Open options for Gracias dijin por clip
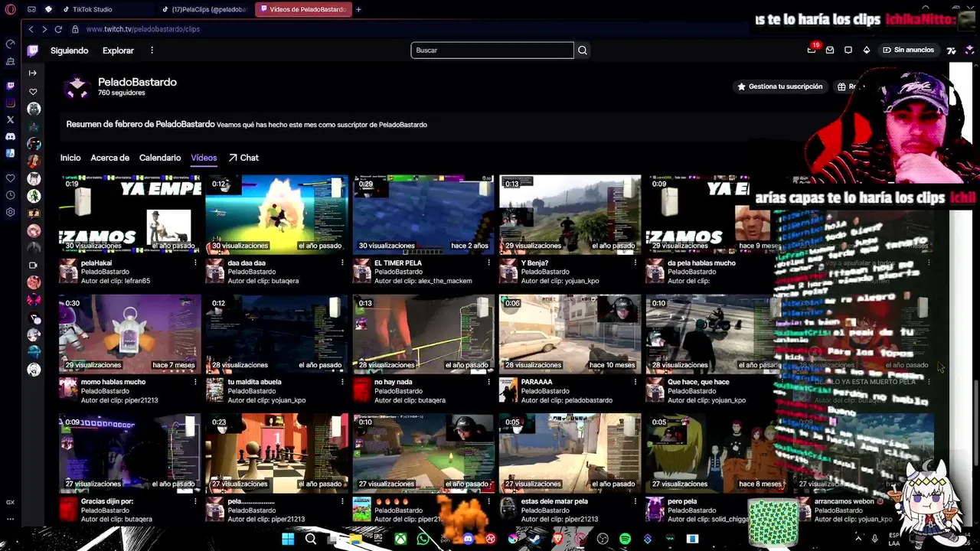The height and width of the screenshot is (551, 980). (x=195, y=501)
